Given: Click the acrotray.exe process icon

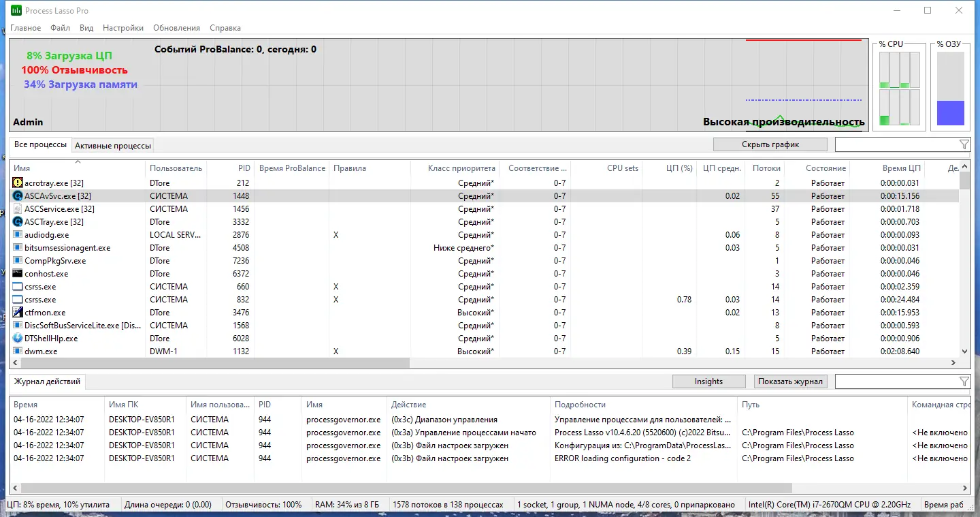Looking at the screenshot, I should pyautogui.click(x=18, y=183).
